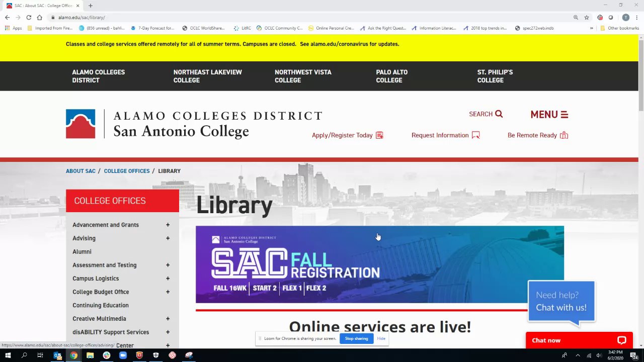Open the Ask the Right Quest... bookmark
Image resolution: width=644 pixels, height=362 pixels.
[383, 28]
